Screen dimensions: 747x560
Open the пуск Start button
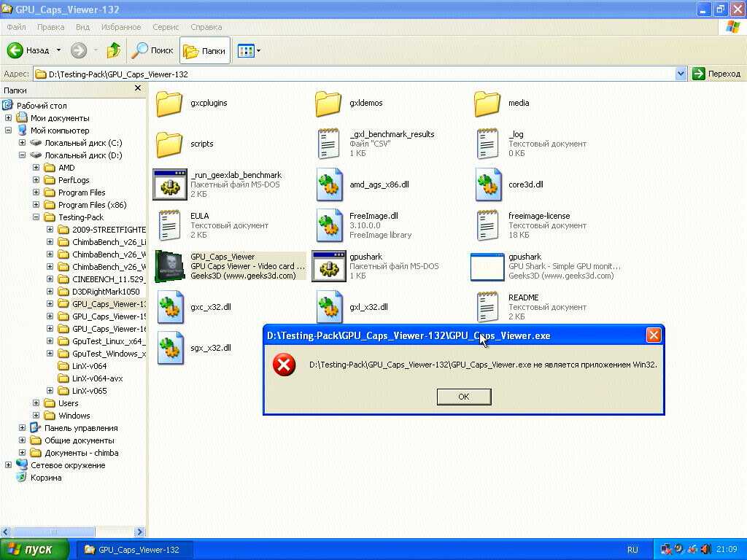34,549
